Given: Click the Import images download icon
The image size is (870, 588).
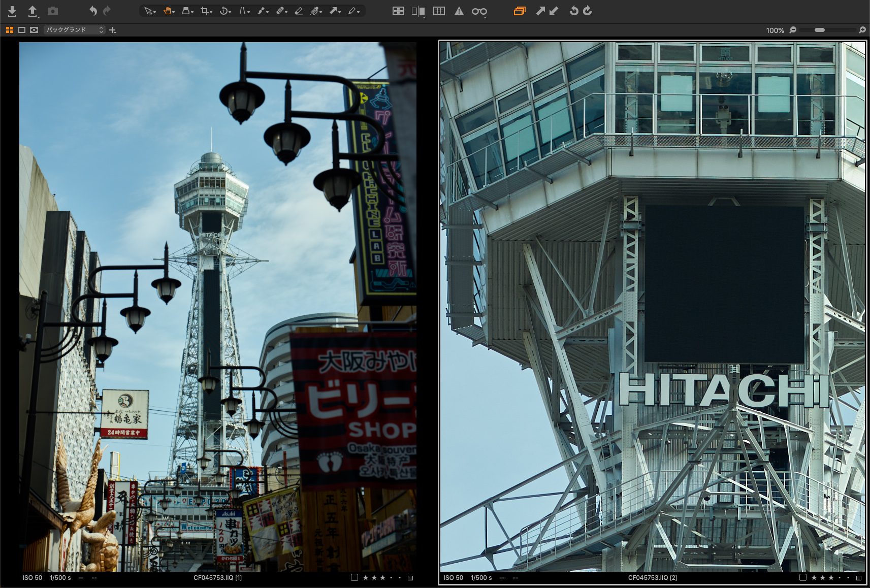Looking at the screenshot, I should tap(12, 11).
